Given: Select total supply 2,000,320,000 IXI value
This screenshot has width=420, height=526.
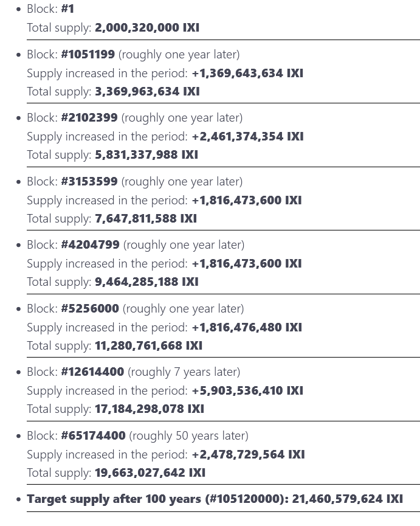Looking at the screenshot, I should tap(147, 27).
